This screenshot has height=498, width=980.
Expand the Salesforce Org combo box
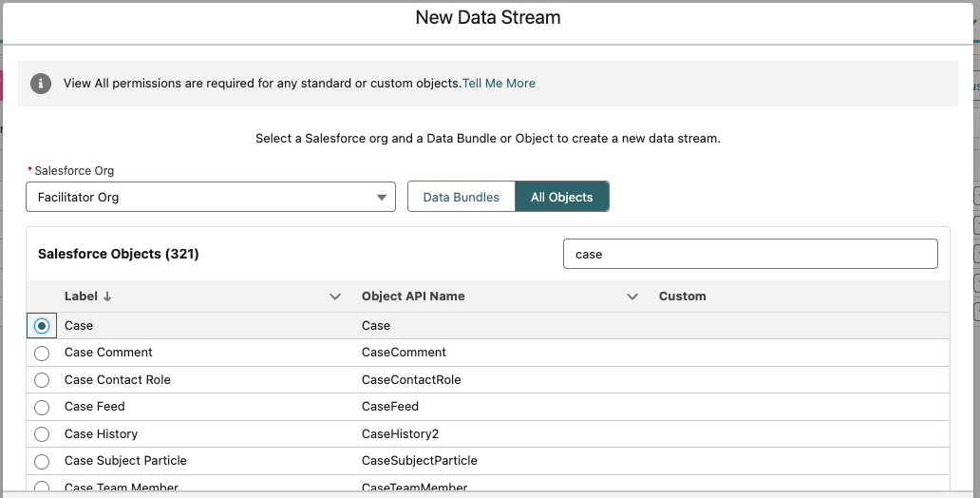[211, 197]
